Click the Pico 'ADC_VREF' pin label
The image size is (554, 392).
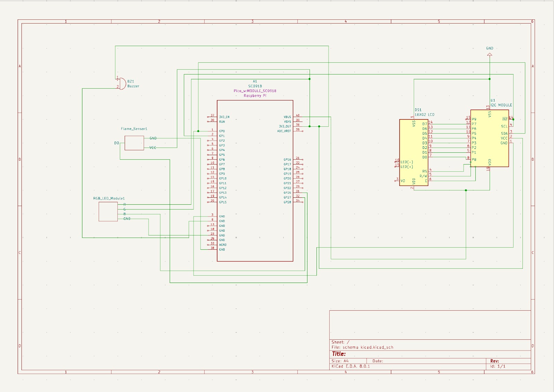click(x=284, y=131)
